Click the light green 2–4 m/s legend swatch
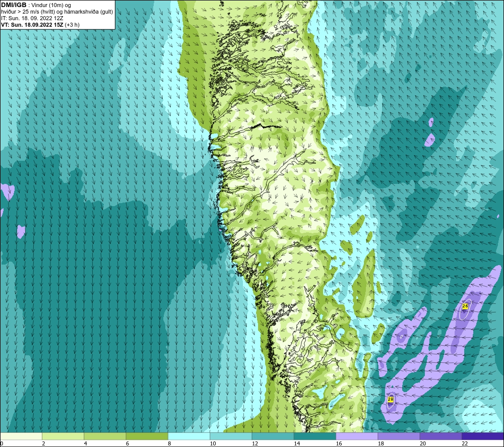Screen dimensions: 504x447 [63, 436]
